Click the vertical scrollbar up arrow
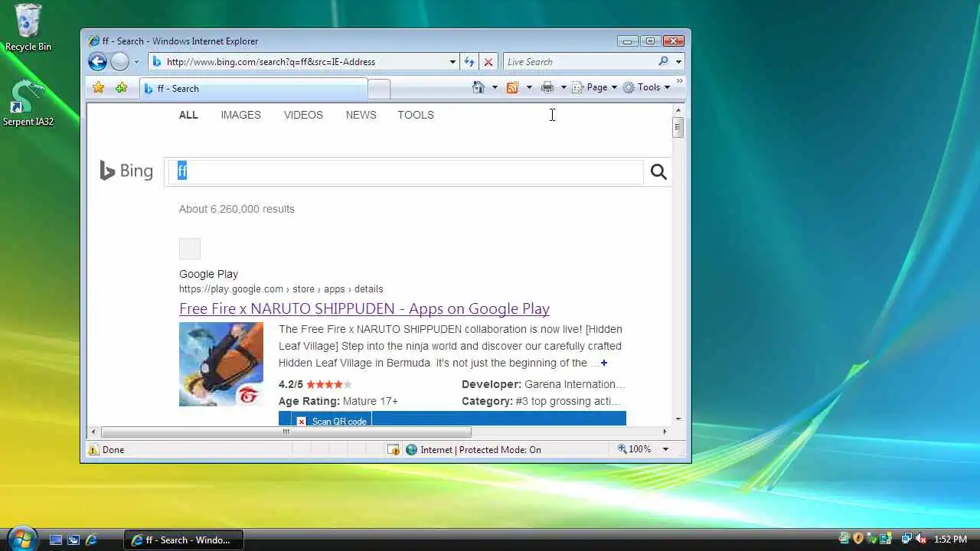The width and height of the screenshot is (980, 551). [678, 111]
